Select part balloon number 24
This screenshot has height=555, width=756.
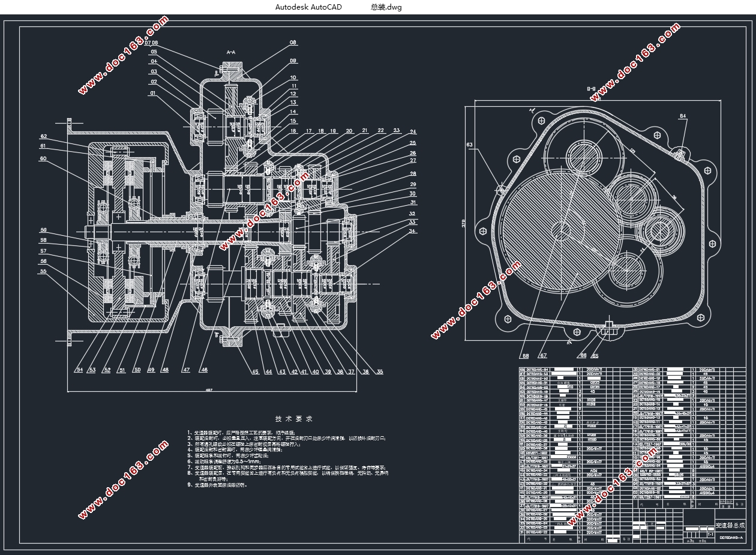pyautogui.click(x=413, y=131)
